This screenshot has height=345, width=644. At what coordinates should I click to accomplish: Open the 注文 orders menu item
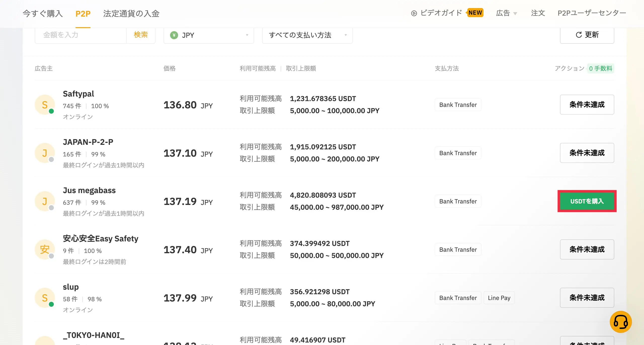coord(538,13)
